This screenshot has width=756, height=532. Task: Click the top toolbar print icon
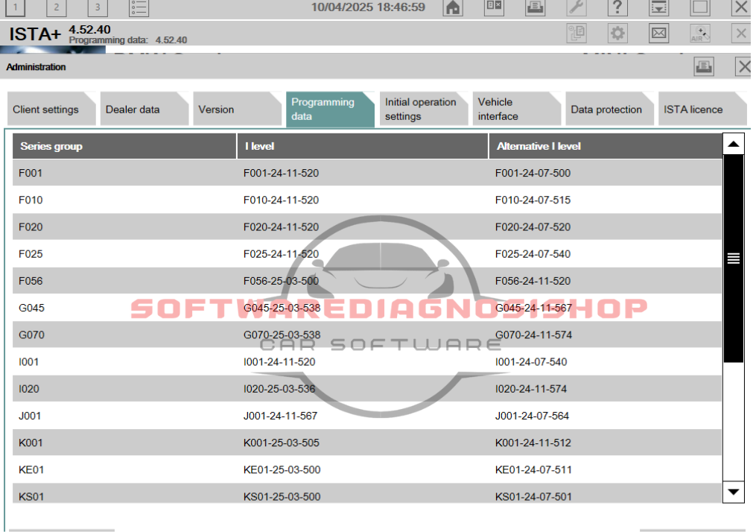pos(536,7)
